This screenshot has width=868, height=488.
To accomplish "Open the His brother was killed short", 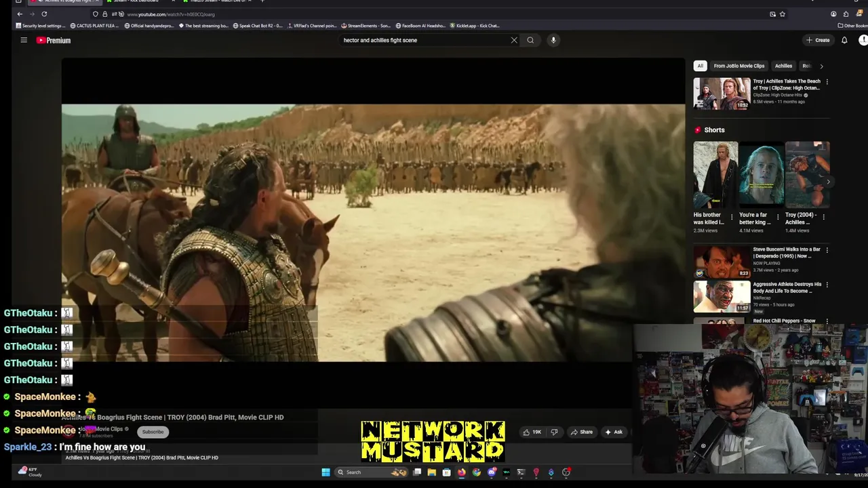I will click(x=715, y=175).
